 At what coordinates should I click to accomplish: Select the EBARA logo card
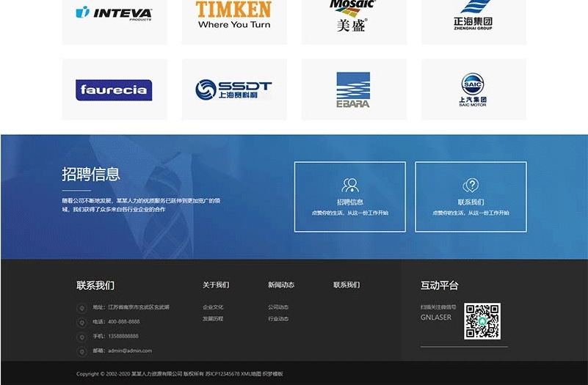(353, 90)
